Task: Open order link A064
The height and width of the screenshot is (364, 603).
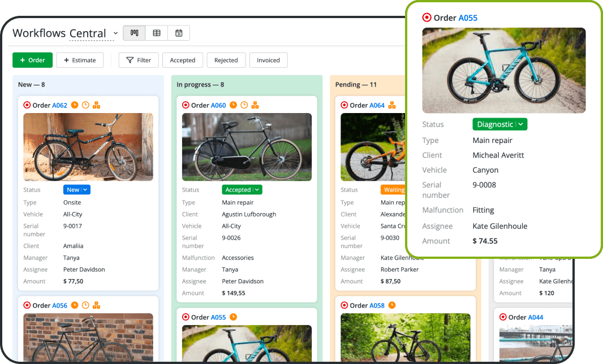Action: click(377, 105)
